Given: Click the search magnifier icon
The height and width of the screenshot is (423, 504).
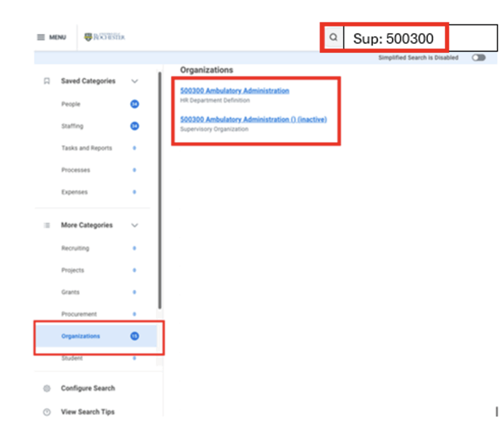Looking at the screenshot, I should pos(334,37).
